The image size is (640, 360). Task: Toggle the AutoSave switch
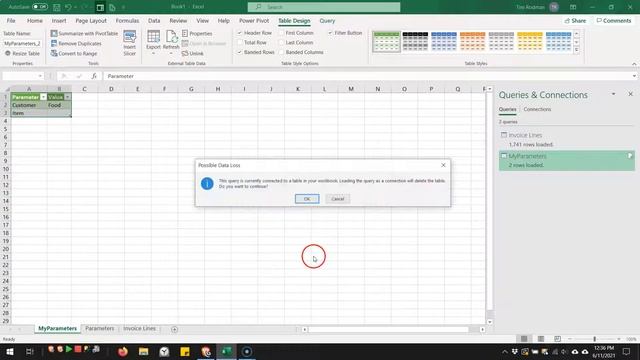pos(40,7)
